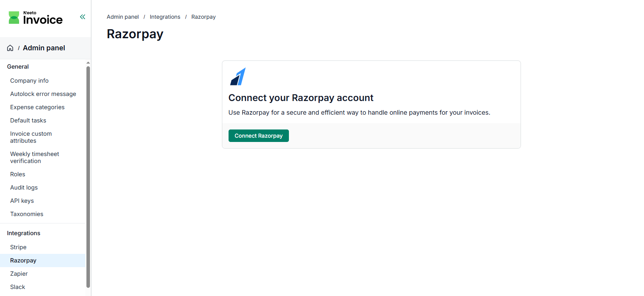Click the sidebar scrollbar thumb
Image resolution: width=644 pixels, height=296 pixels.
[88, 177]
